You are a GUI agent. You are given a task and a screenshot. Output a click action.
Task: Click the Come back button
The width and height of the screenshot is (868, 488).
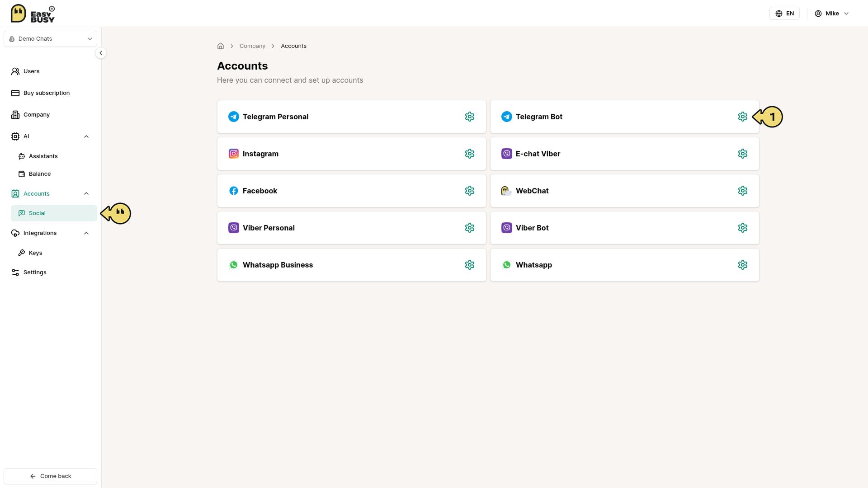pyautogui.click(x=51, y=476)
